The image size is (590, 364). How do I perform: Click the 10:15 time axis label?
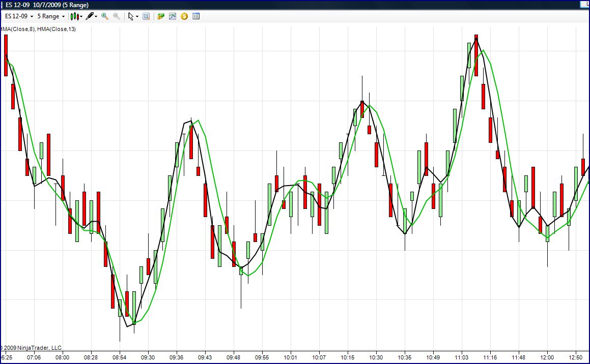pos(348,357)
